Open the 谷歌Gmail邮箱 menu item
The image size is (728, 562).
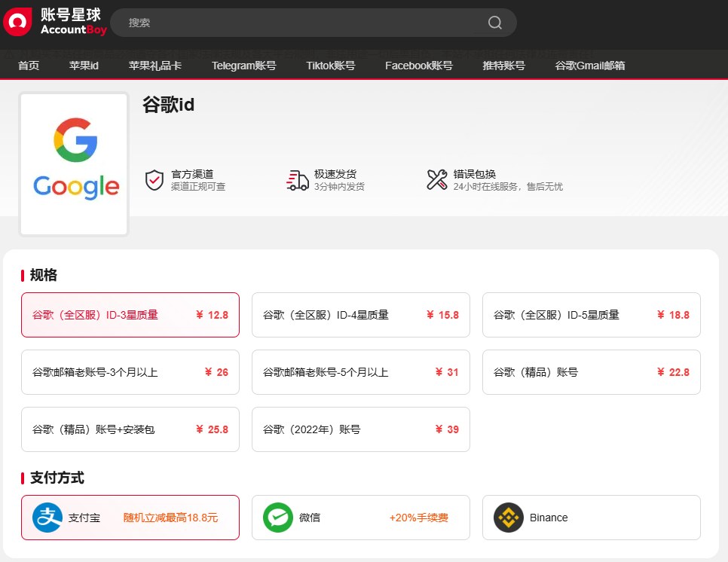coord(589,66)
